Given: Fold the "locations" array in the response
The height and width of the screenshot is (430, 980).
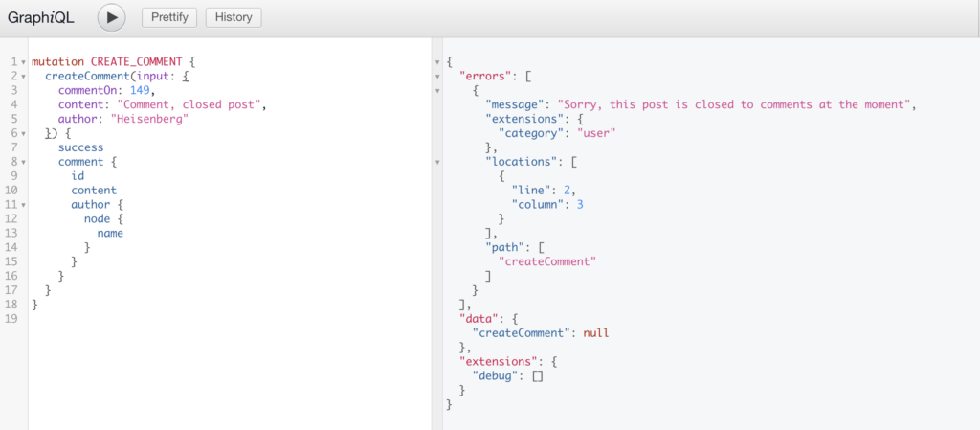Looking at the screenshot, I should [x=438, y=163].
